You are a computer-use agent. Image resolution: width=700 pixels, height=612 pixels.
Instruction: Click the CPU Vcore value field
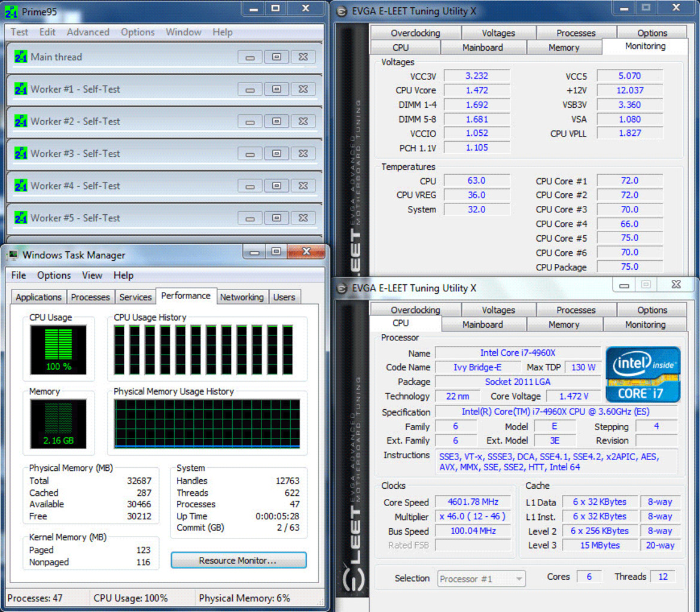[x=477, y=90]
